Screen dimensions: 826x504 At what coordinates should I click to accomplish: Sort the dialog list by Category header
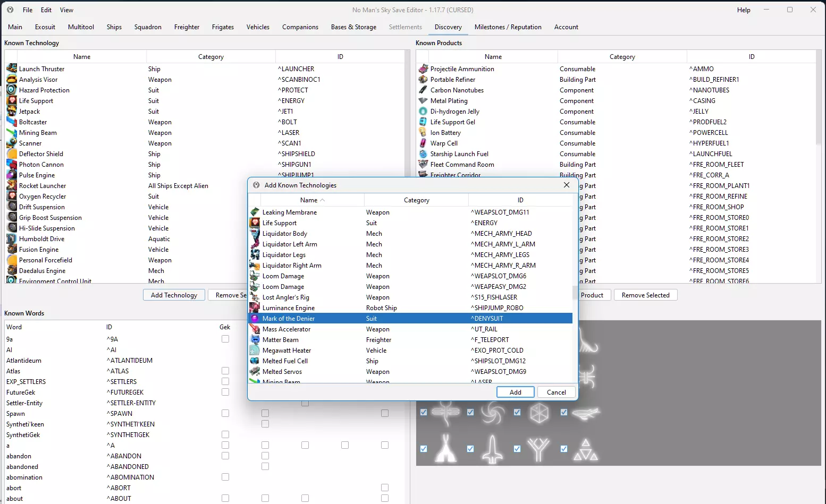(x=416, y=200)
